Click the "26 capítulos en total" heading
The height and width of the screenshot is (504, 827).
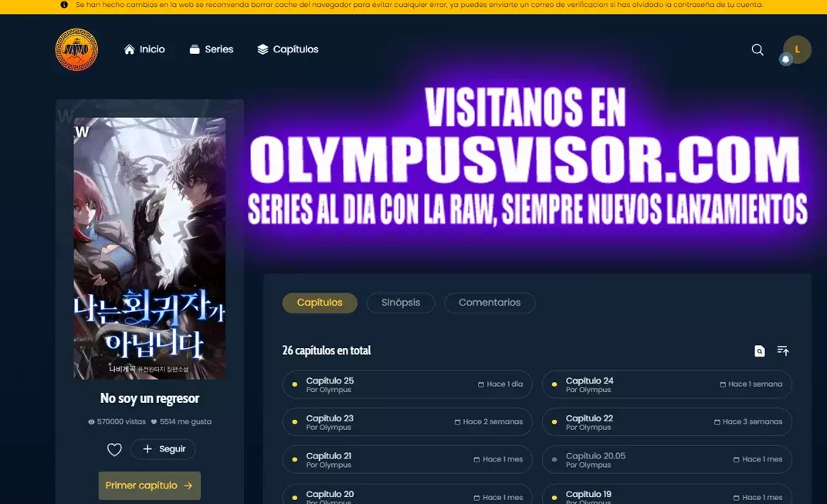click(x=327, y=350)
